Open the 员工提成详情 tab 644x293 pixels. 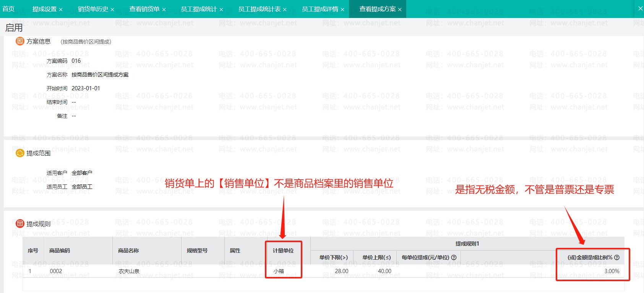pos(320,9)
